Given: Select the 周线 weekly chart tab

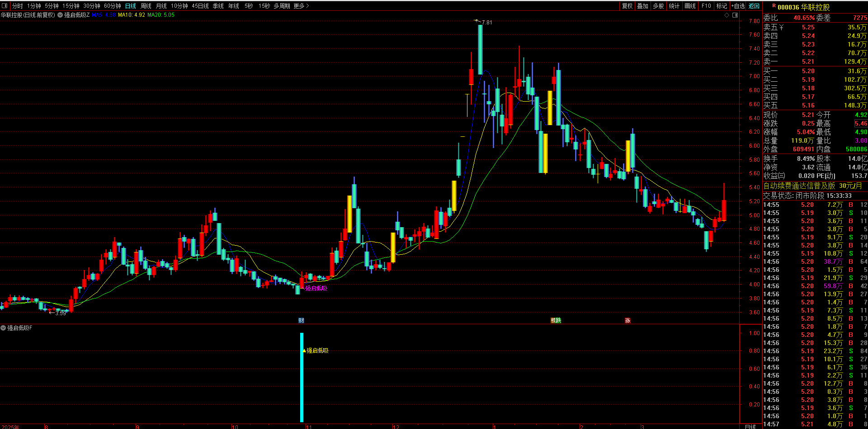Looking at the screenshot, I should (146, 6).
